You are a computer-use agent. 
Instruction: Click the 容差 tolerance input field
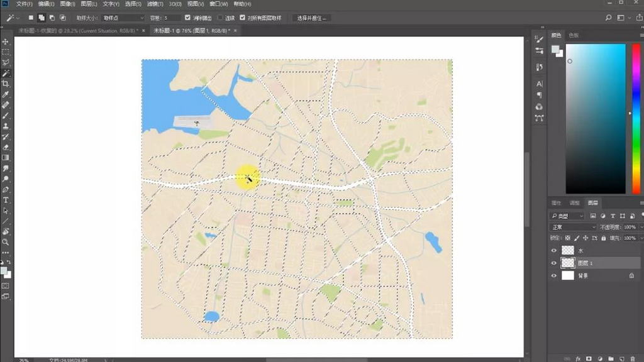tap(171, 18)
